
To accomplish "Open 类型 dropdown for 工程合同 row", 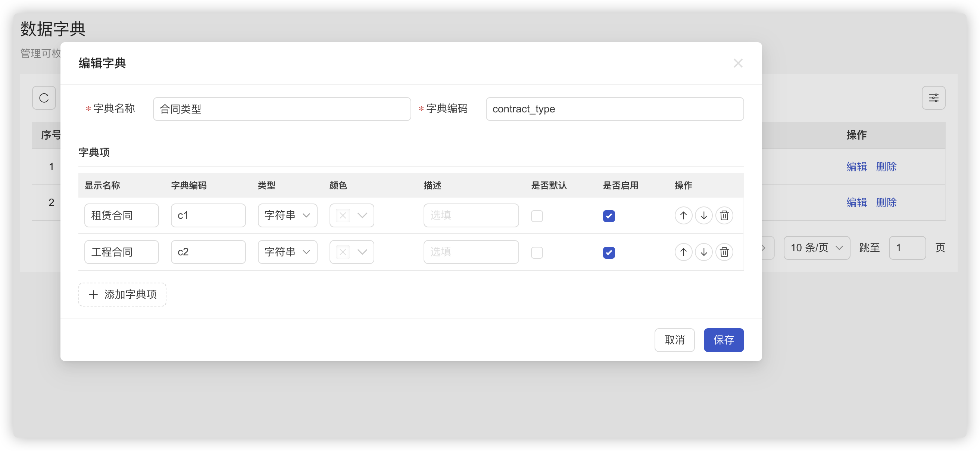I will point(287,252).
